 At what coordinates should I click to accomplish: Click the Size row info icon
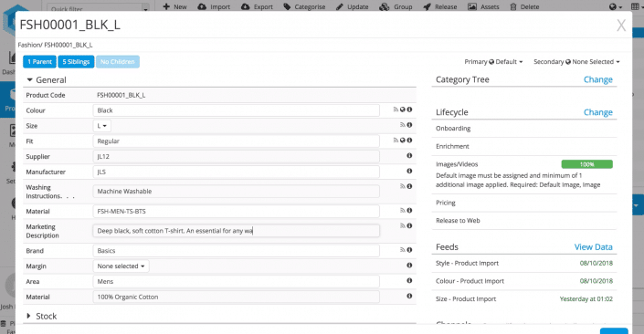click(409, 125)
